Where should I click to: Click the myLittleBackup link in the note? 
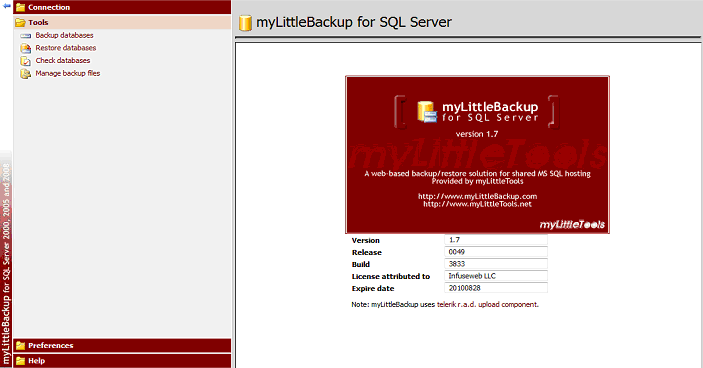coord(395,304)
